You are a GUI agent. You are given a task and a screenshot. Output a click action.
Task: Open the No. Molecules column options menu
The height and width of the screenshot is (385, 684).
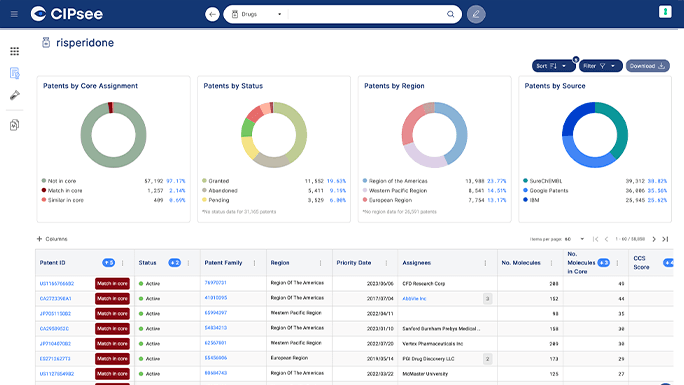(551, 263)
